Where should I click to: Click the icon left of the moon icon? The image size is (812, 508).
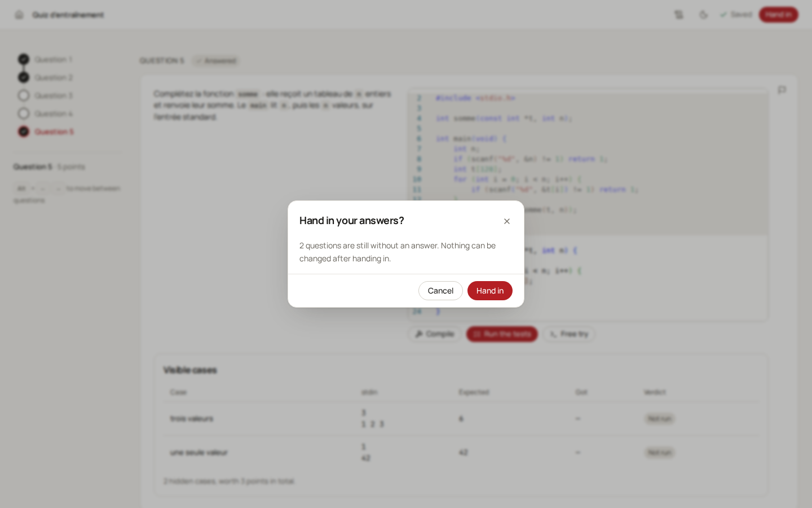tap(679, 15)
